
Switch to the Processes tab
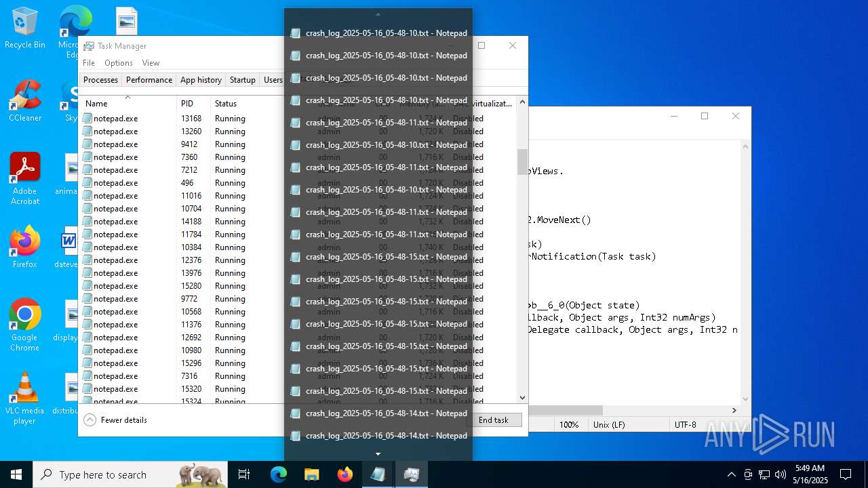tap(100, 80)
